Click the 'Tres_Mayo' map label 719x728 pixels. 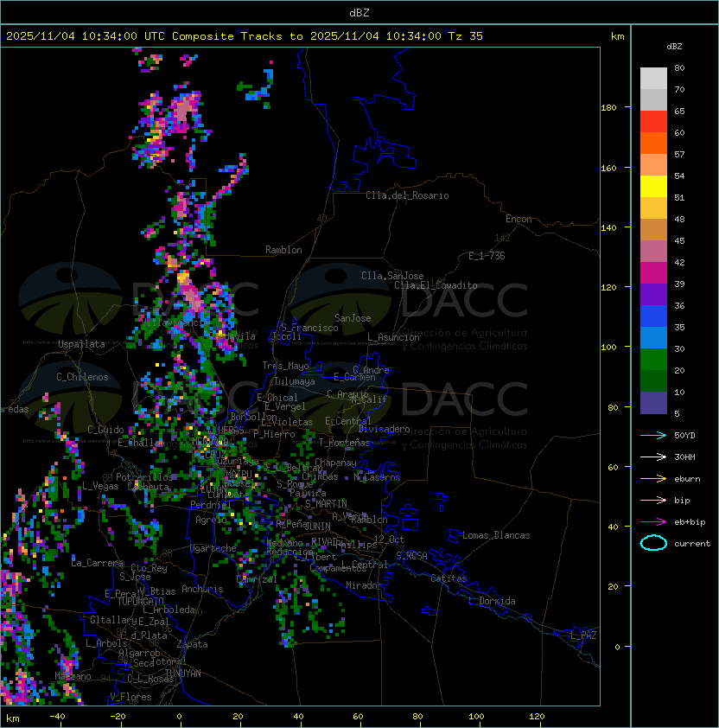[x=285, y=366]
